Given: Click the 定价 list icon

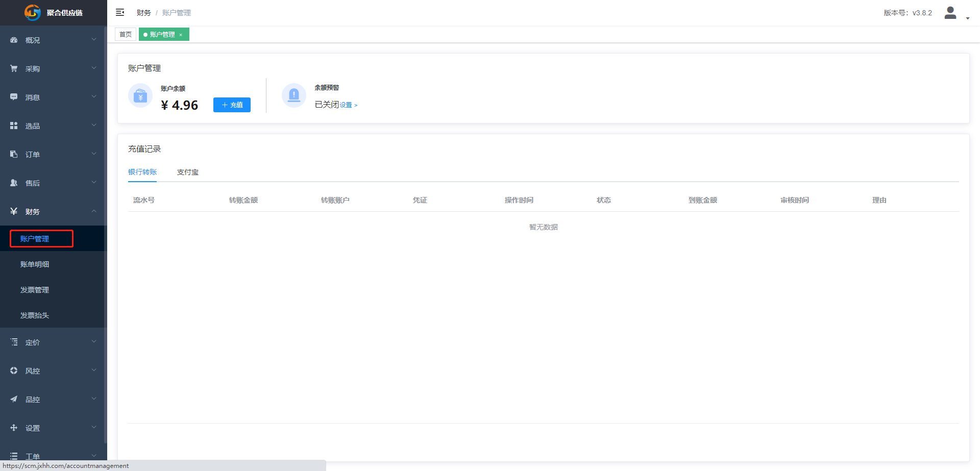Looking at the screenshot, I should pyautogui.click(x=14, y=342).
